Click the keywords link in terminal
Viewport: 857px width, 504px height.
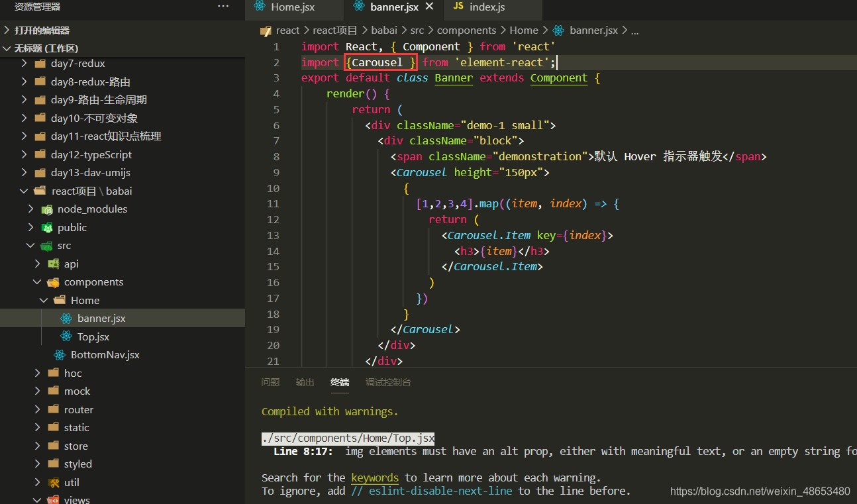(x=375, y=478)
